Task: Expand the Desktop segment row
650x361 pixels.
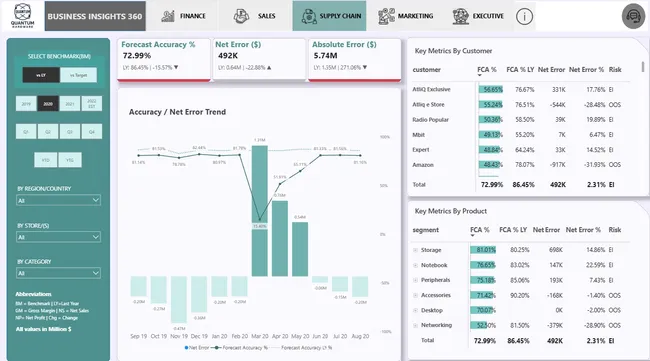Action: [415, 310]
